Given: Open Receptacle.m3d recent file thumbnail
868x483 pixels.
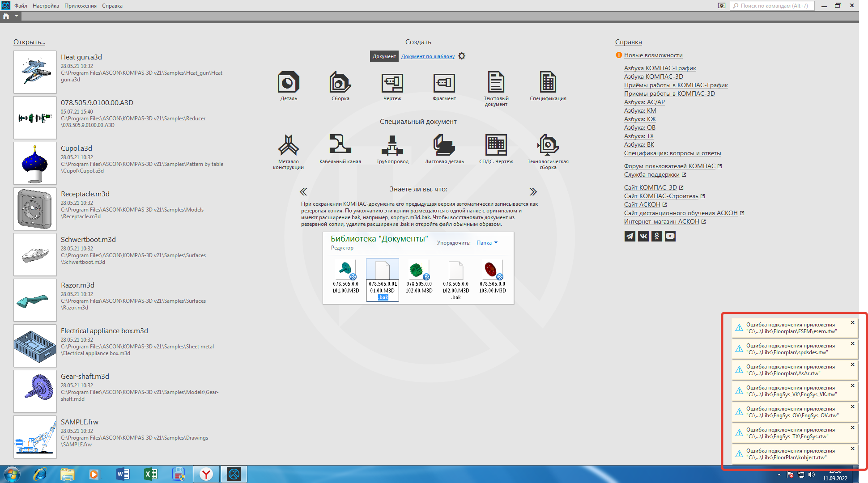Looking at the screenshot, I should 35,209.
